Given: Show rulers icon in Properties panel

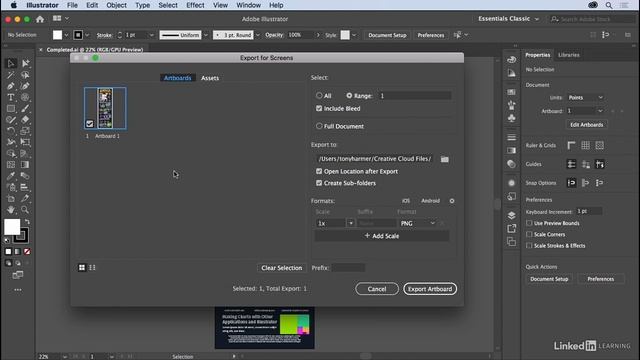Looking at the screenshot, I should (571, 145).
